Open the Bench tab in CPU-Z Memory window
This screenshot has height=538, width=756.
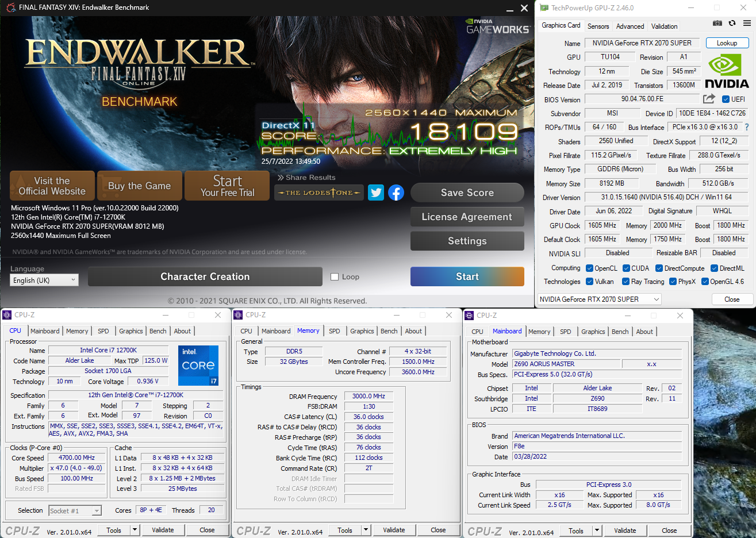[389, 331]
